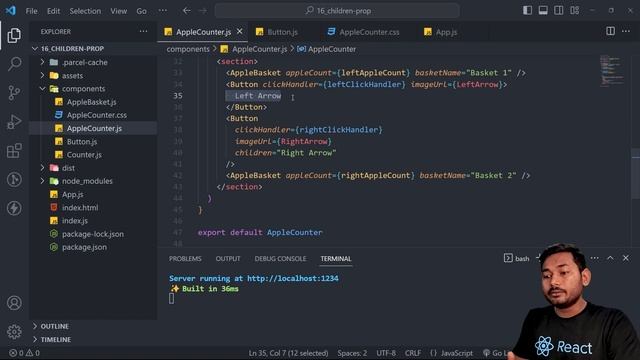Open index.js in the explorer
The width and height of the screenshot is (640, 360).
75,220
